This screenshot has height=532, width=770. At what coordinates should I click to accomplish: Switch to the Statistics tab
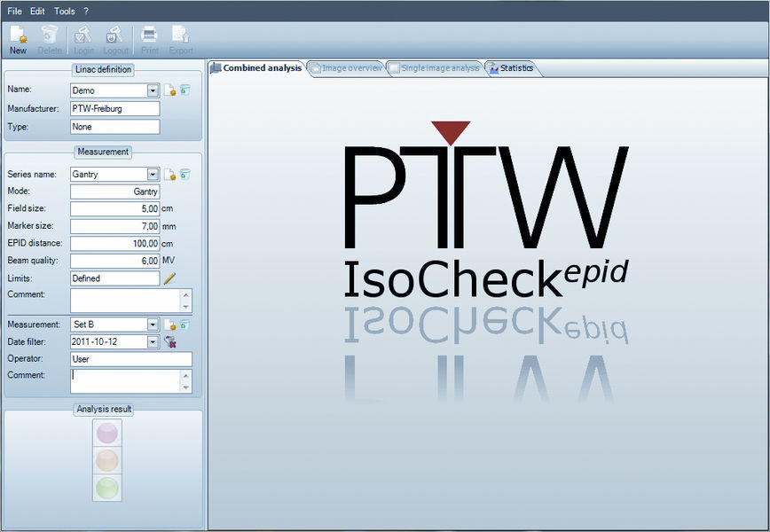513,67
